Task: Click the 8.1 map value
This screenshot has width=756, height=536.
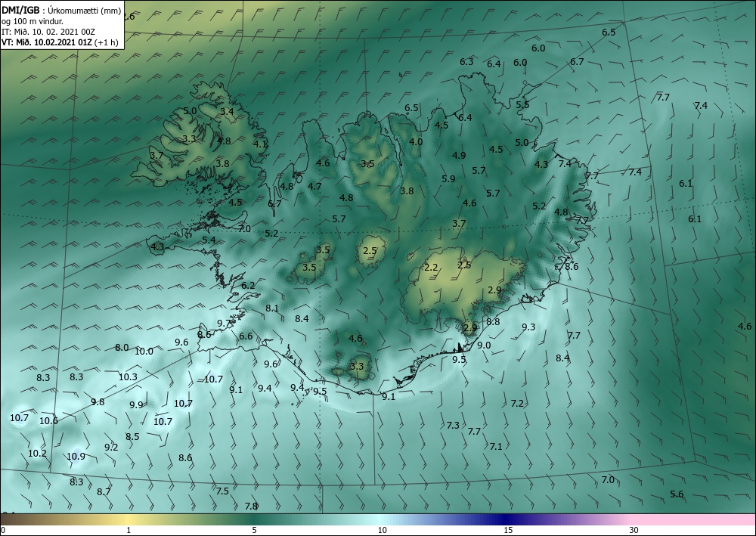Action: [x=272, y=308]
